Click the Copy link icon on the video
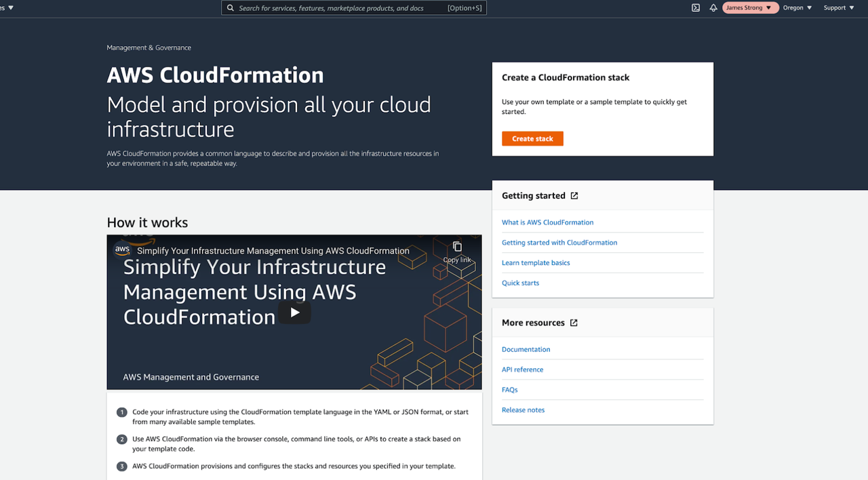The image size is (868, 480). pyautogui.click(x=456, y=247)
